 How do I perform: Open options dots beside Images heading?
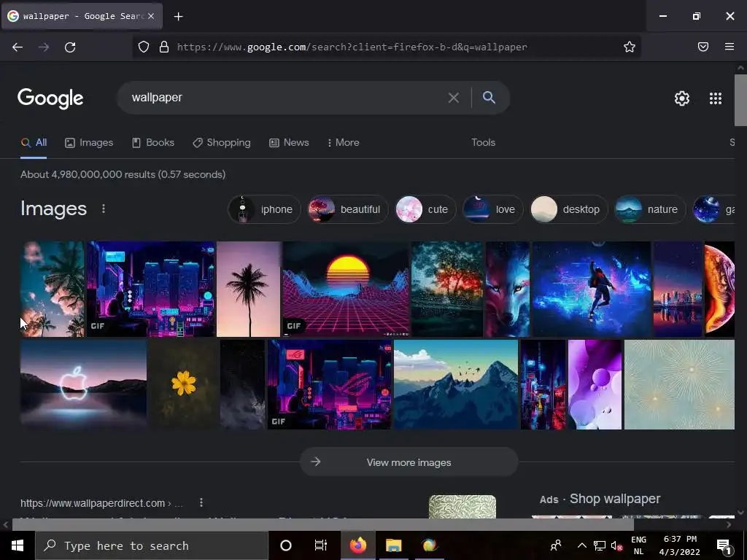point(104,209)
